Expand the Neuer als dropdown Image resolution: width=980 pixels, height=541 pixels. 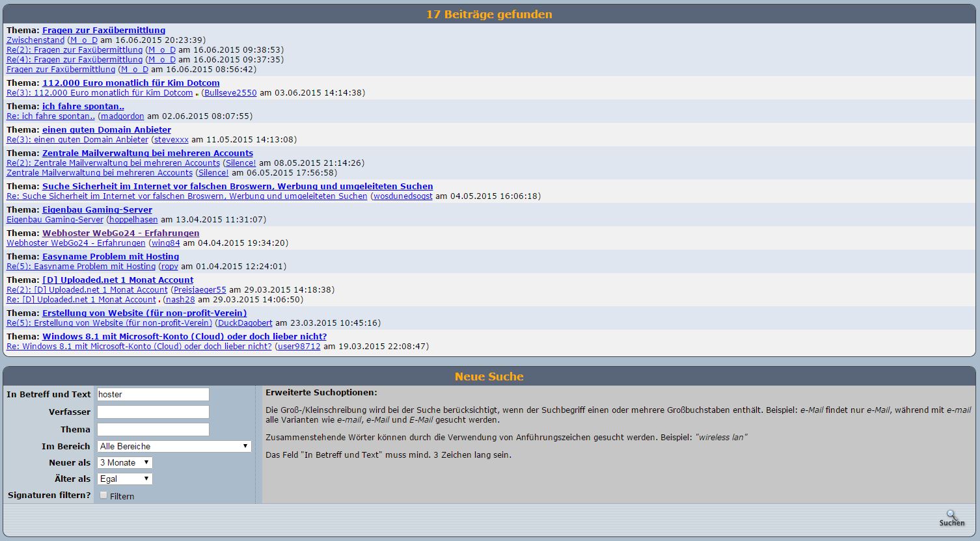click(125, 462)
